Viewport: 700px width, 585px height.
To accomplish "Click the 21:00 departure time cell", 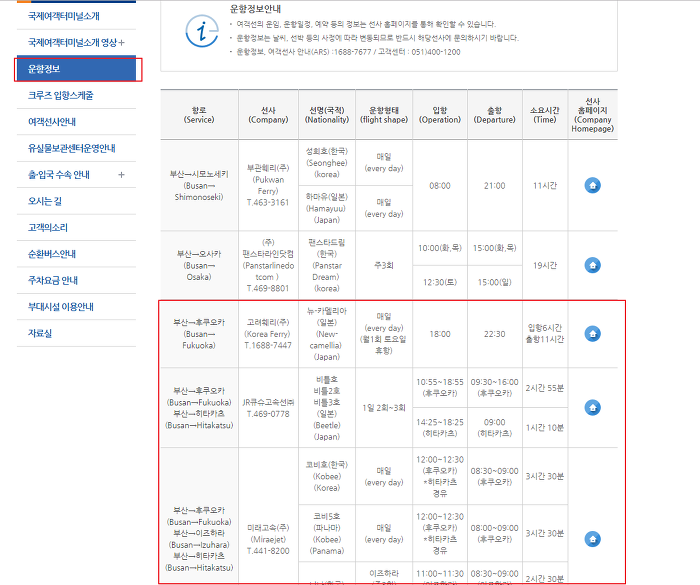I will coord(495,185).
